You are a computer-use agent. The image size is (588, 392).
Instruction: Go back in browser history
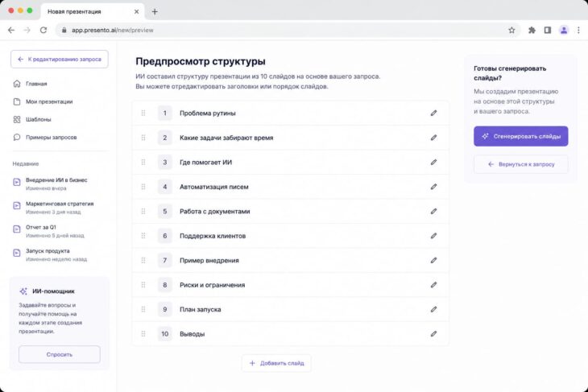pos(11,30)
